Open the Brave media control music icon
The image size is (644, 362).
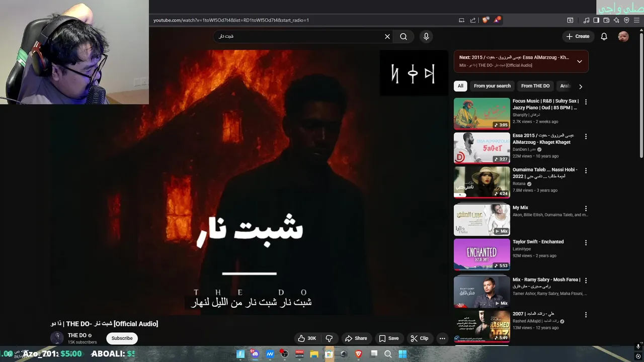[586, 20]
